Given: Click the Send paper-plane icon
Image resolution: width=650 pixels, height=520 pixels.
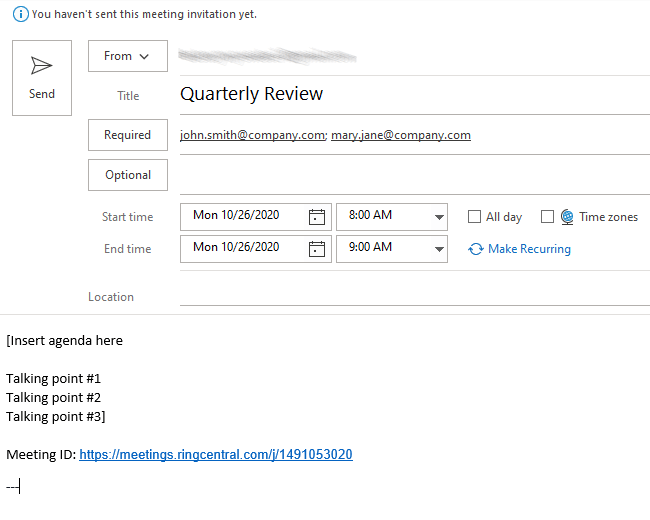Looking at the screenshot, I should click(41, 66).
